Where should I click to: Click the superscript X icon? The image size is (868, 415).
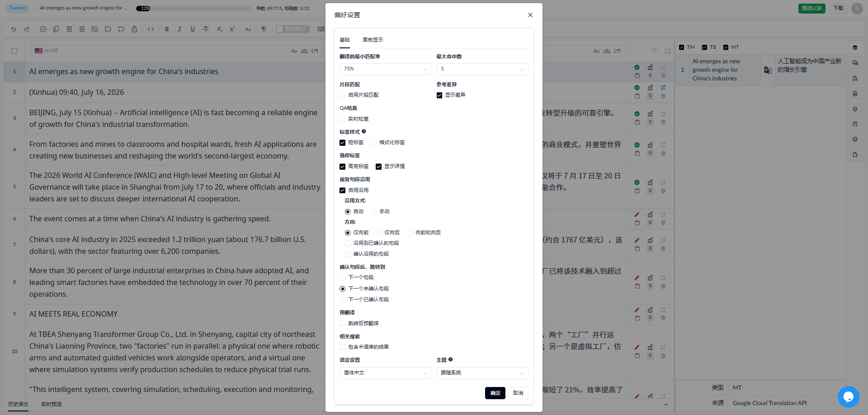(232, 29)
